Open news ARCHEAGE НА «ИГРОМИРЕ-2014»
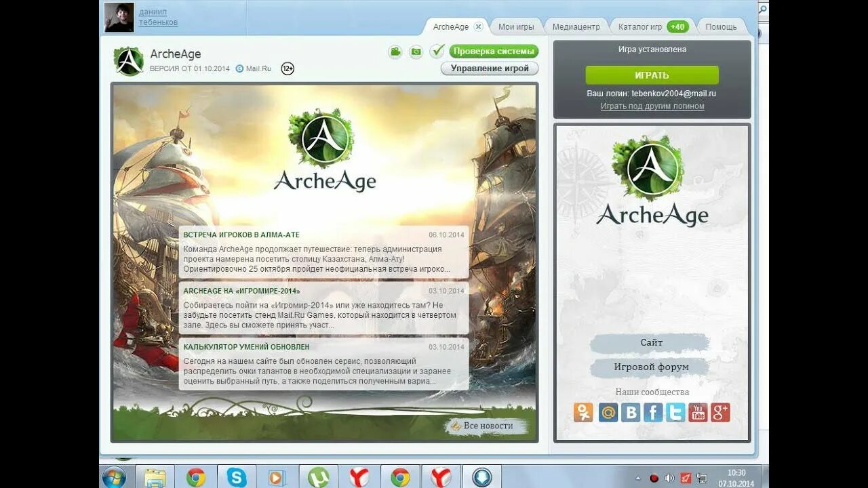Image resolution: width=868 pixels, height=488 pixels. click(x=242, y=291)
